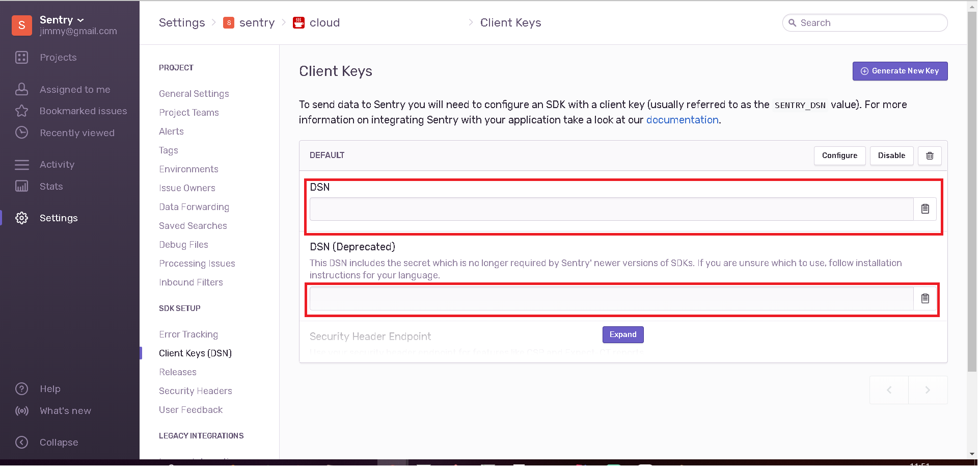Collapse the left sidebar

(x=22, y=442)
